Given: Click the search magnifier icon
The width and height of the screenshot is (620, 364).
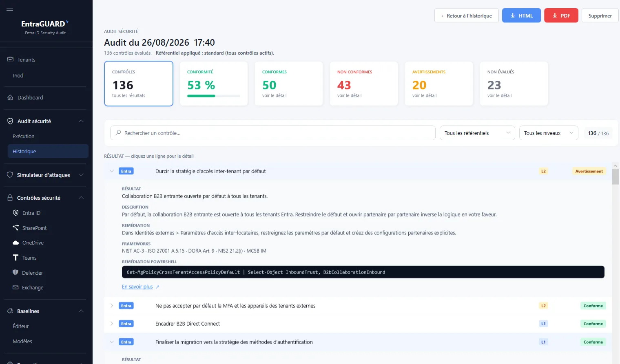Looking at the screenshot, I should tap(118, 133).
